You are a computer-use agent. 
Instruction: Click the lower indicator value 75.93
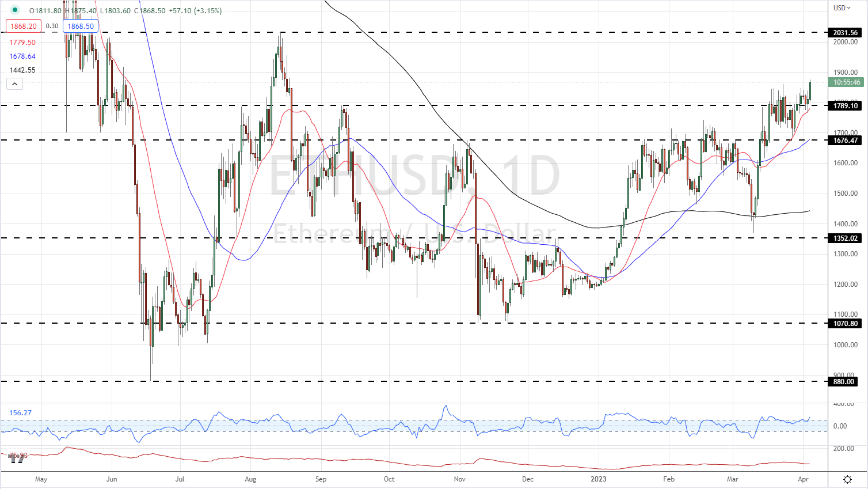click(17, 455)
